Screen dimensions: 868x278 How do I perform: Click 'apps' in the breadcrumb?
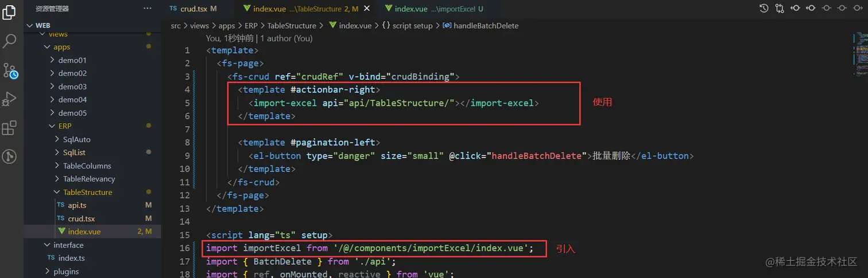(x=227, y=26)
